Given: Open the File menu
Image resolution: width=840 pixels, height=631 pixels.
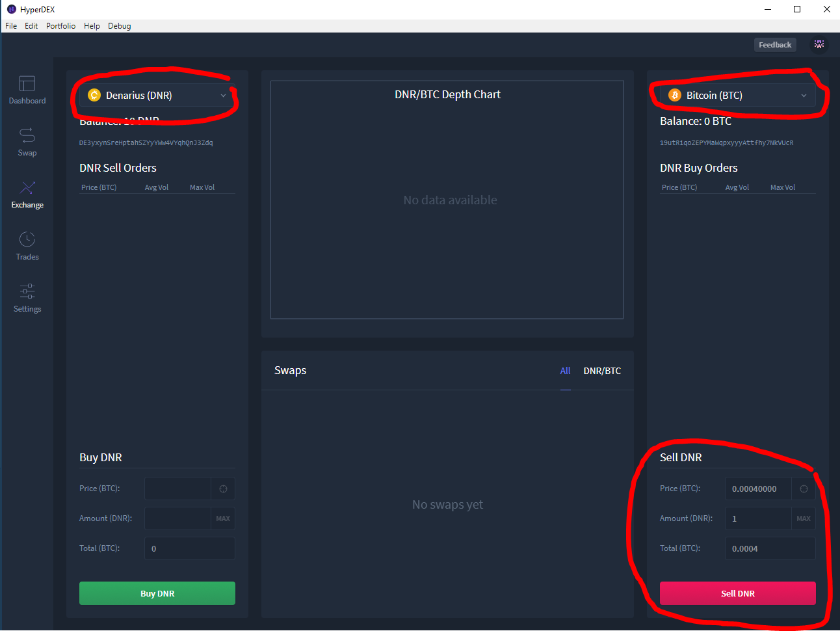Looking at the screenshot, I should [x=11, y=26].
